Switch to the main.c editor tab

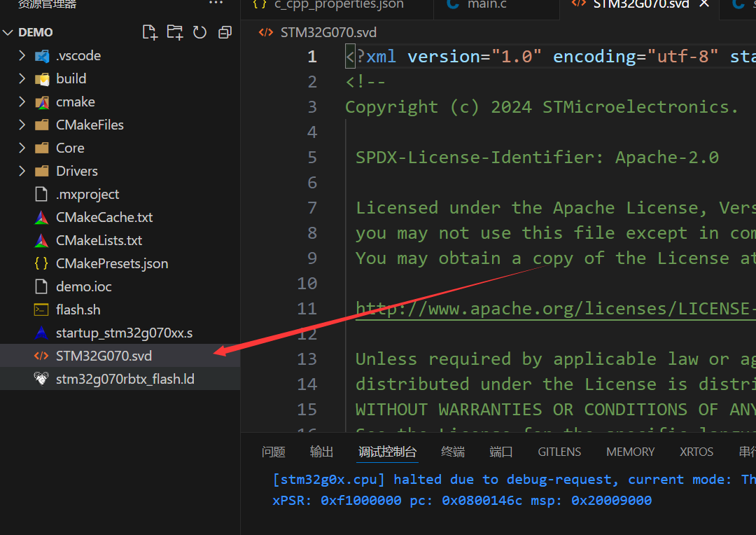click(x=486, y=5)
